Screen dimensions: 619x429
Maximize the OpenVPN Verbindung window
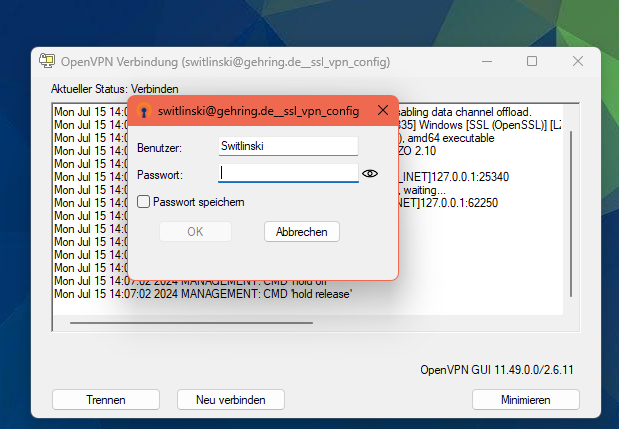[532, 61]
